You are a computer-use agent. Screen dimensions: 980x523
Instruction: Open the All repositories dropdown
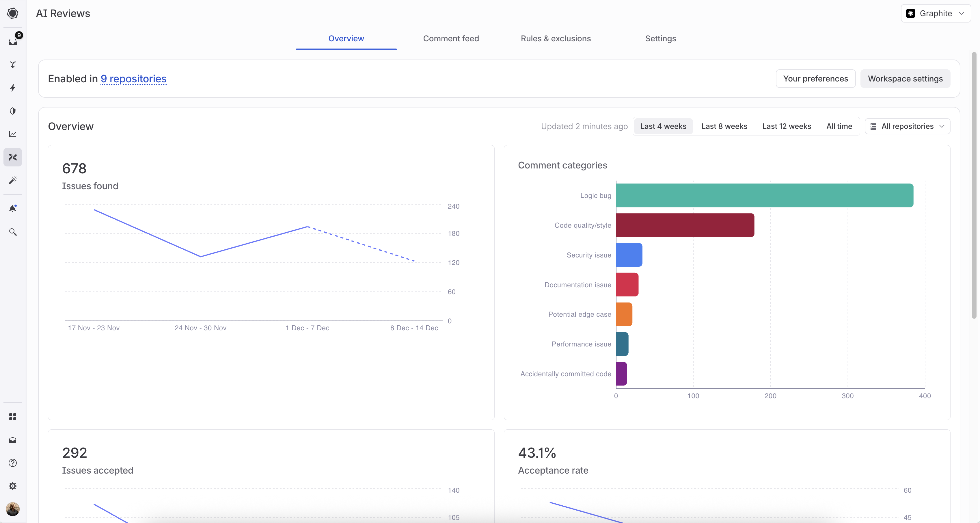[907, 126]
